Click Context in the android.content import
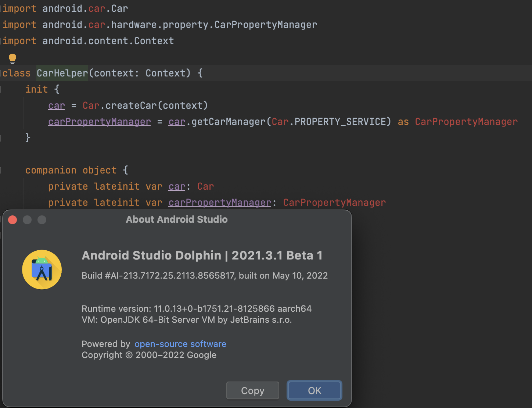The image size is (532, 408). (154, 41)
